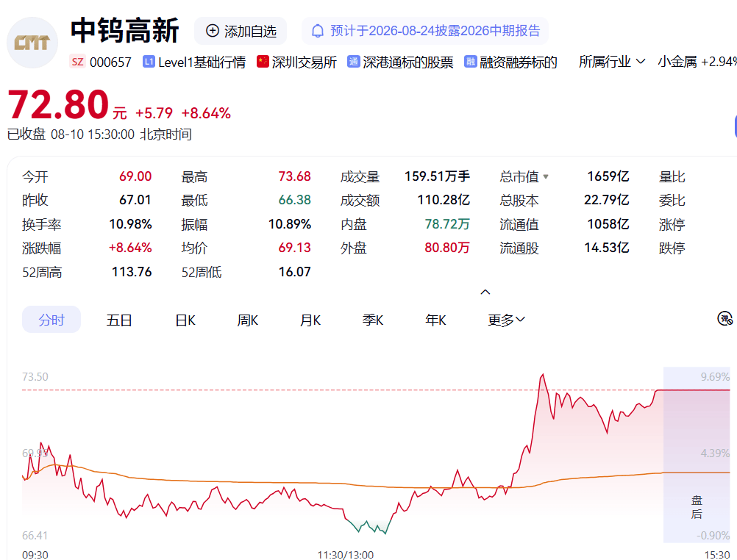The width and height of the screenshot is (737, 560).
Task: Click the 委比 label
Action: [672, 201]
